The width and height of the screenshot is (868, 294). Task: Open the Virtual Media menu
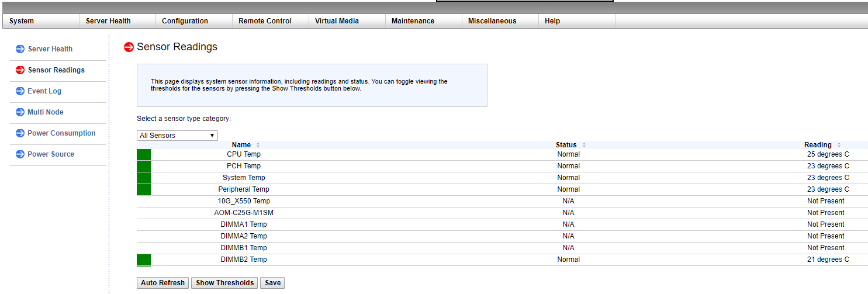[x=337, y=21]
